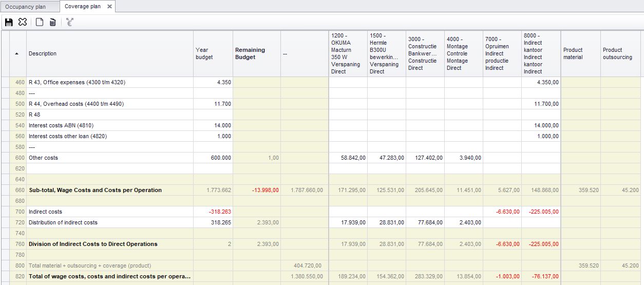Viewport: 644px width, 285px height.
Task: Click the Product outsourcing column header
Action: pyautogui.click(x=620, y=53)
